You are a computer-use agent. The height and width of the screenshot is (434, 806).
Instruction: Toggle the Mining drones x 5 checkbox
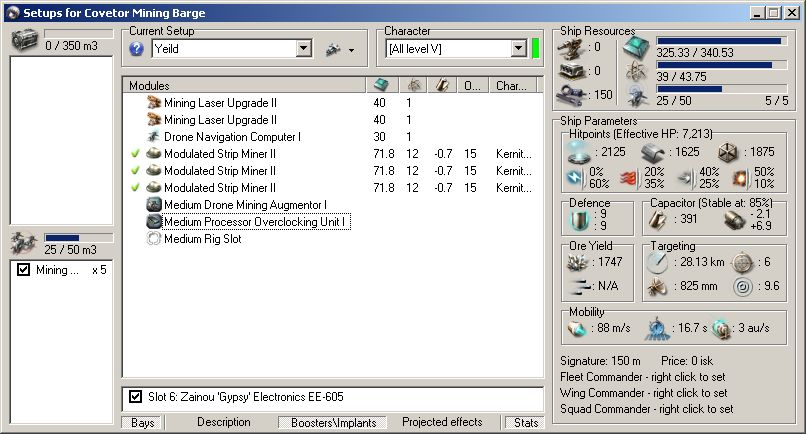click(24, 269)
